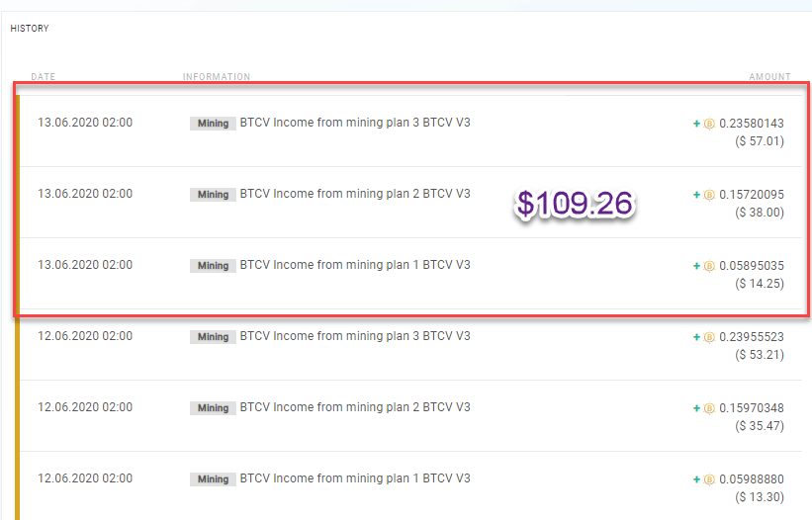Click the BTCV coin icon beside 0.23580143

(709, 124)
